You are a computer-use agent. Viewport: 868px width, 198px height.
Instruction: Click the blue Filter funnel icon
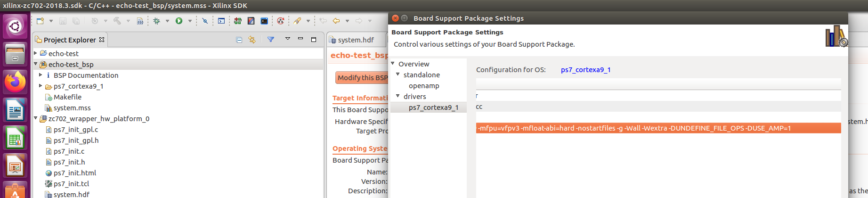(271, 40)
